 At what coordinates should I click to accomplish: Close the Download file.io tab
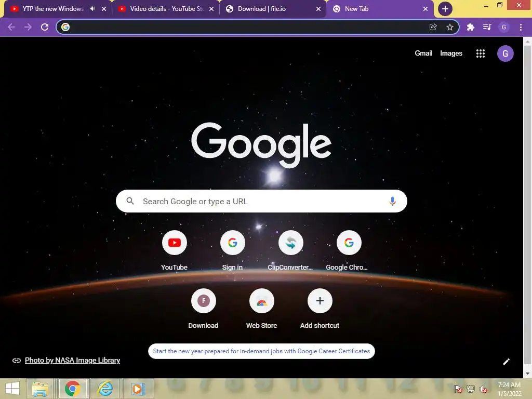(318, 9)
